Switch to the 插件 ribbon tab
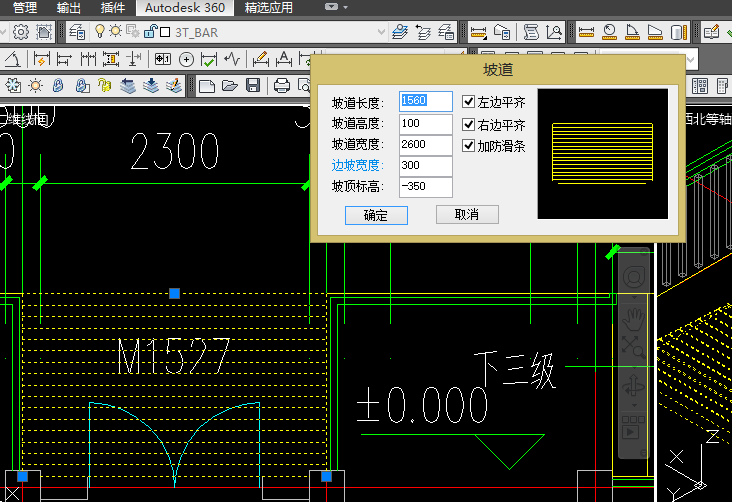The width and height of the screenshot is (732, 502). 113,7
